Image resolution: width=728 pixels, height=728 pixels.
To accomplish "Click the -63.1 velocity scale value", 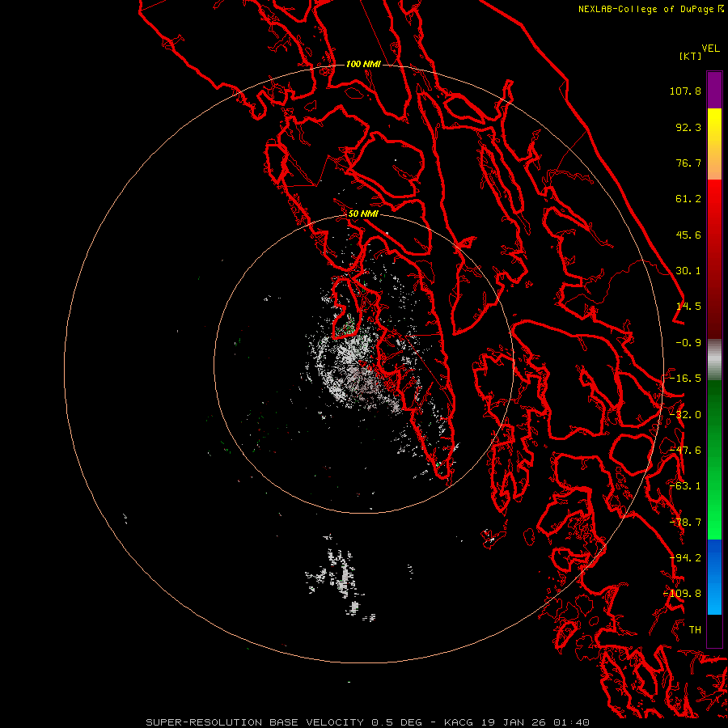I will click(685, 486).
